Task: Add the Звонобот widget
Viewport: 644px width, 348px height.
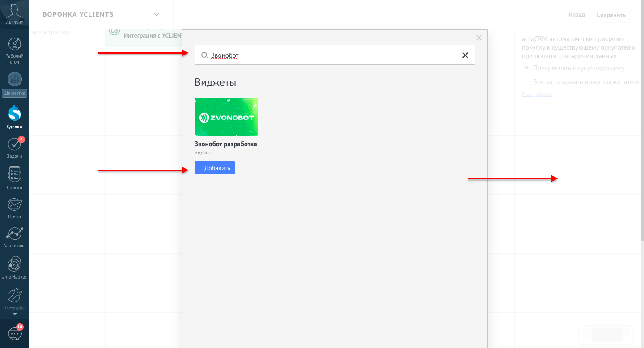Action: click(x=215, y=168)
